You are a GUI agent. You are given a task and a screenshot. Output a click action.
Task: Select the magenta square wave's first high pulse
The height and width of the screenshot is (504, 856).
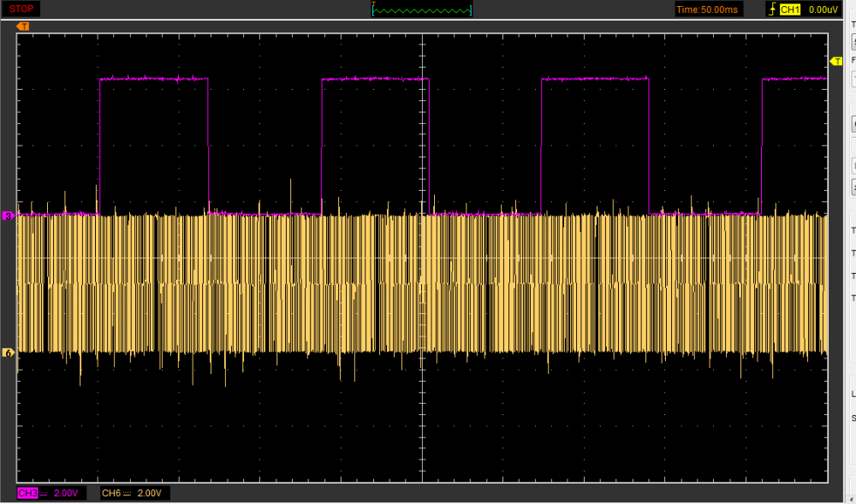154,79
